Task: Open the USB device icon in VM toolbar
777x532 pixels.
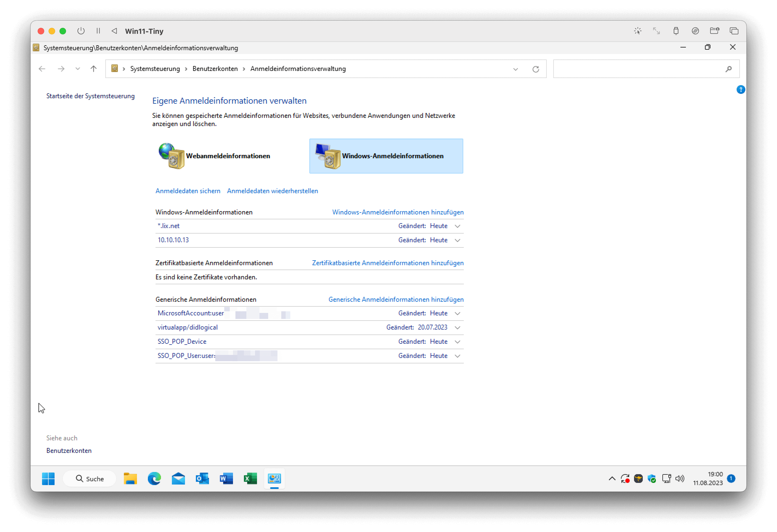Action: (x=676, y=31)
